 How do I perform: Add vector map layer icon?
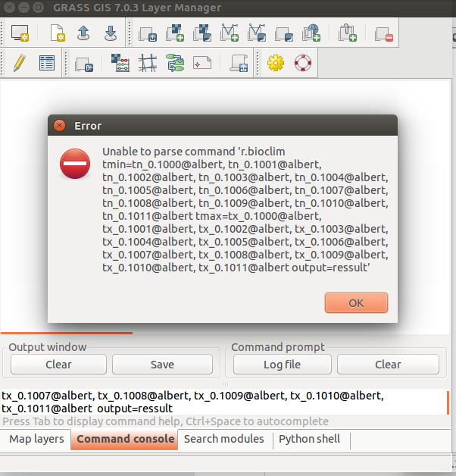(230, 33)
